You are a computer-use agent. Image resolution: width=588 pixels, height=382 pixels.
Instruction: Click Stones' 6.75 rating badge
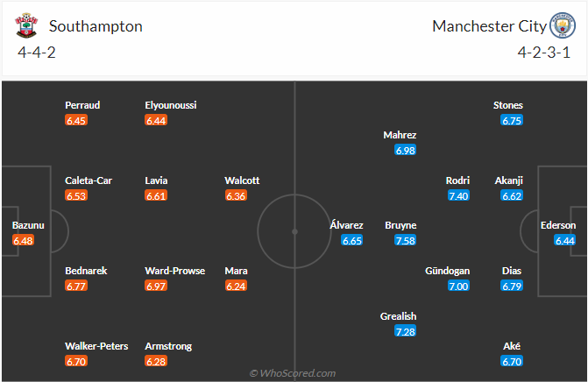coord(512,120)
